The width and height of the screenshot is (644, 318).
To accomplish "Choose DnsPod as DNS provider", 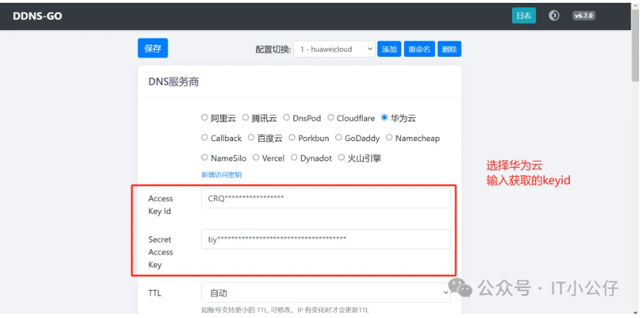I will [286, 118].
